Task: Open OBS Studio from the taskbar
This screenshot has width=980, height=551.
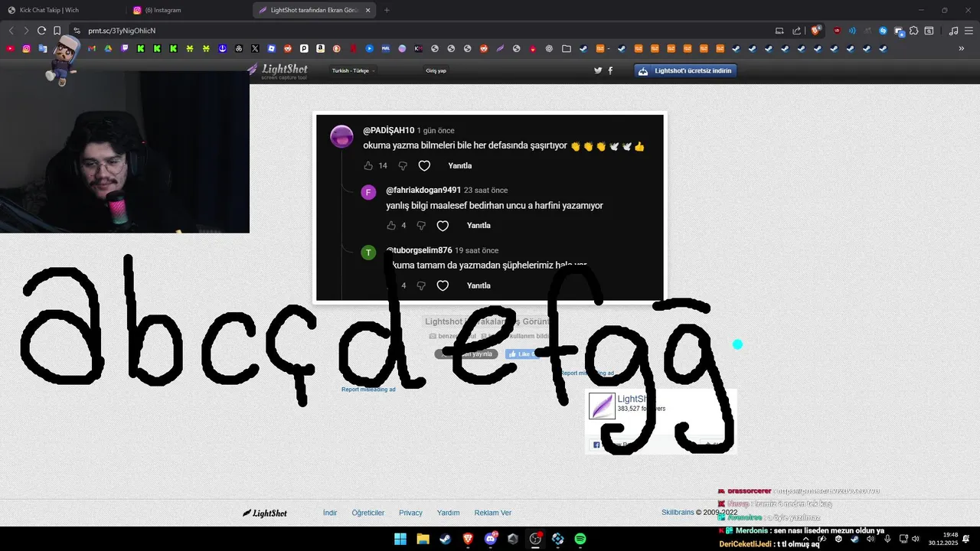Action: point(535,539)
